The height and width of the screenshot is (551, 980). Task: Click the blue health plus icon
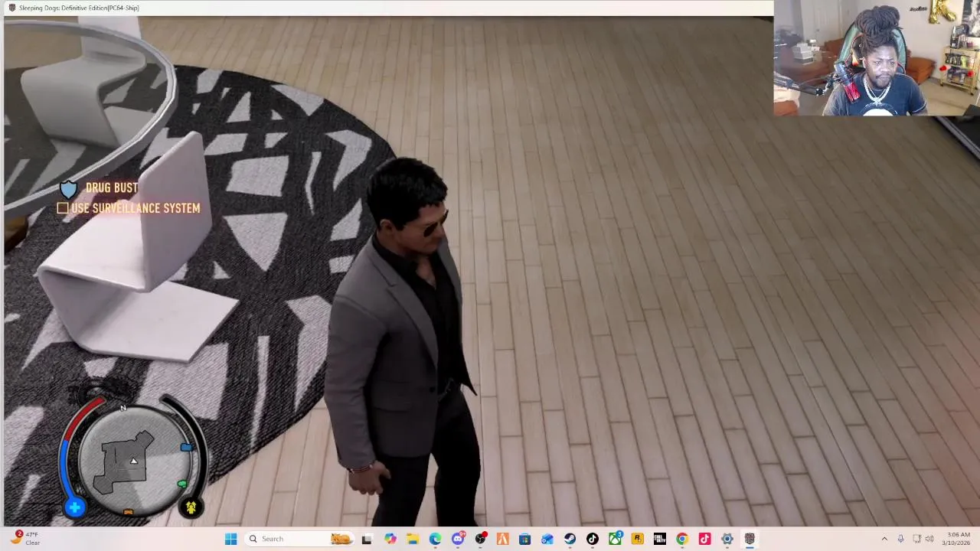[x=75, y=507]
